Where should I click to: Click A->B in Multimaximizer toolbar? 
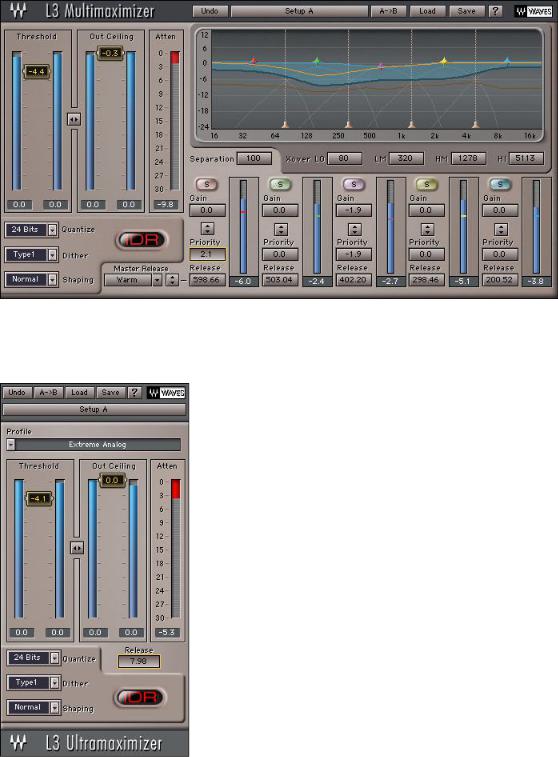pos(389,11)
